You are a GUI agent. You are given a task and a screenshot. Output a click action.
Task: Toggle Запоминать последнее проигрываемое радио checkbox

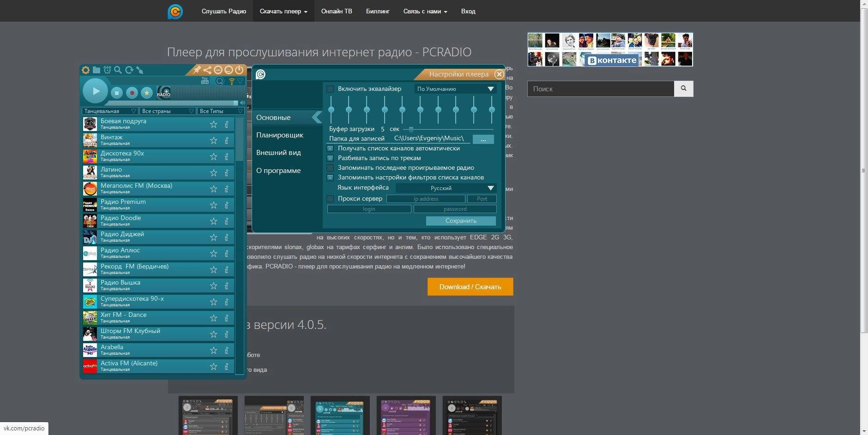point(330,168)
